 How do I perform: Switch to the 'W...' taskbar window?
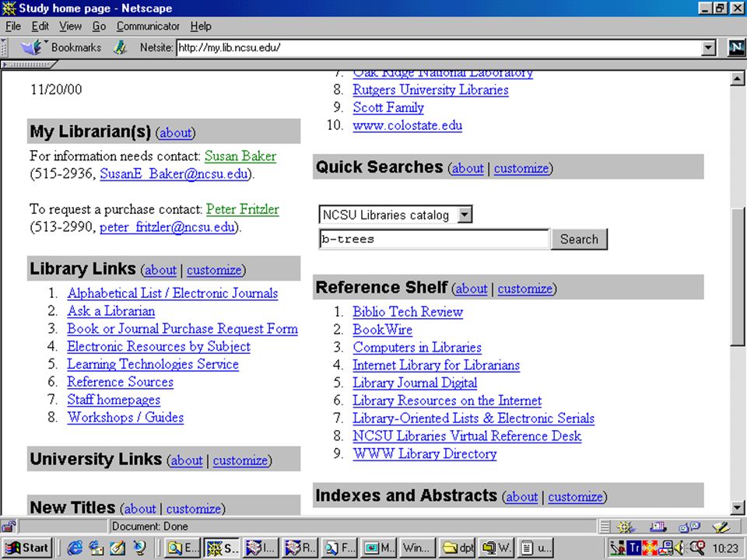click(496, 548)
